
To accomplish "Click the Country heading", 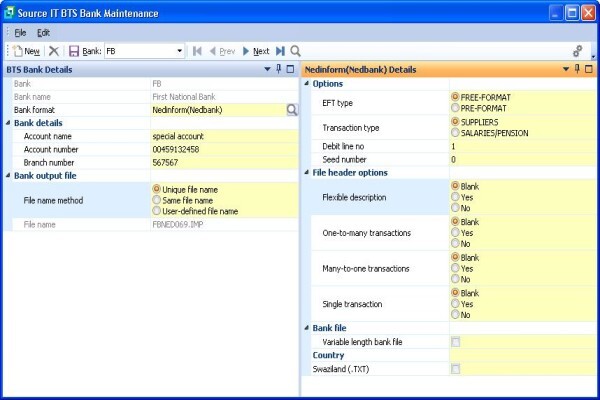I will 328,355.
